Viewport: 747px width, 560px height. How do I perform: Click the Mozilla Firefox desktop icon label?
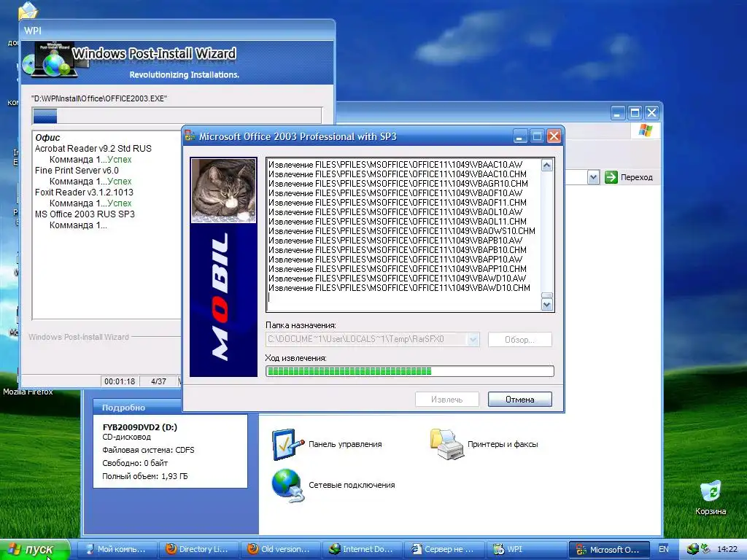pyautogui.click(x=28, y=392)
